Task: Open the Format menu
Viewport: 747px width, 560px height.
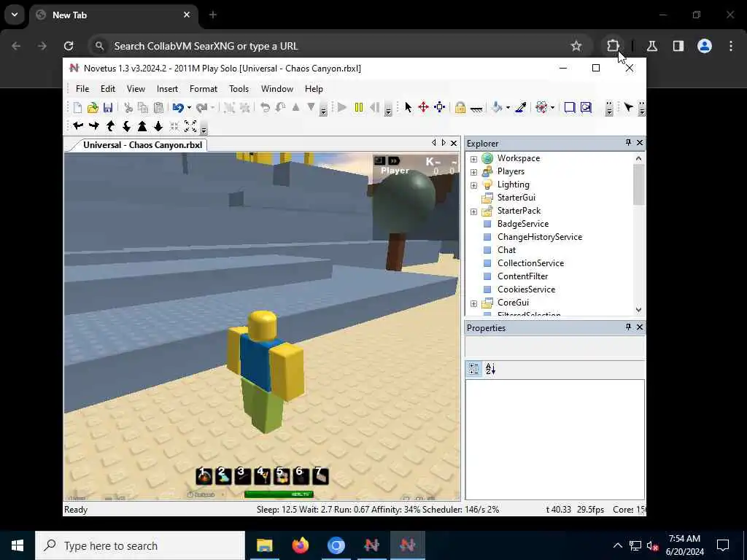Action: (204, 88)
